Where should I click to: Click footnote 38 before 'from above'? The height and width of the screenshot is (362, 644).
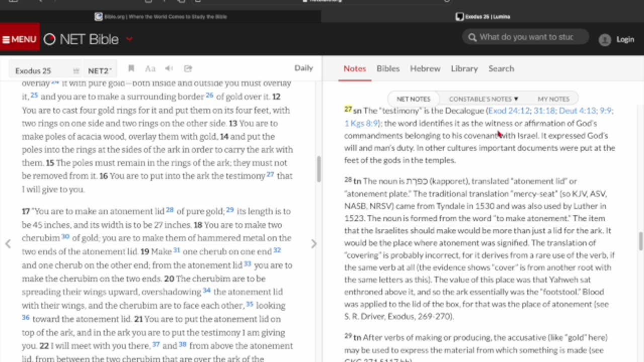pyautogui.click(x=183, y=344)
